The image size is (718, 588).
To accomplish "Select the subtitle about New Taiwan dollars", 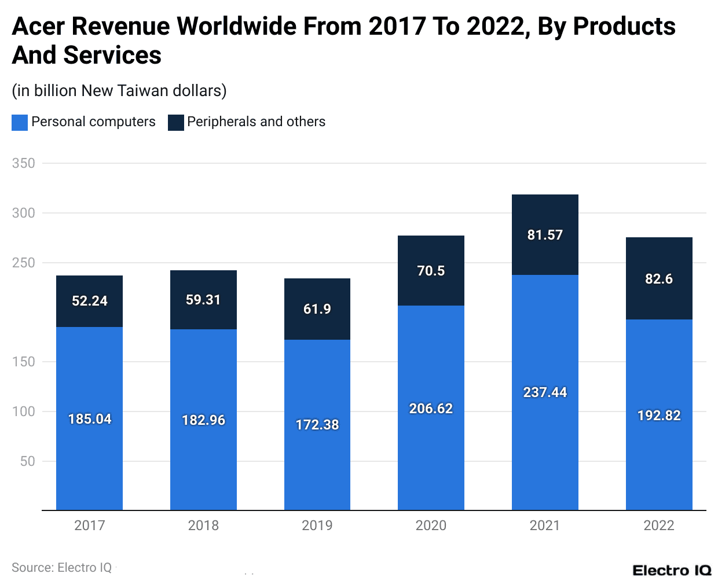I will (119, 91).
